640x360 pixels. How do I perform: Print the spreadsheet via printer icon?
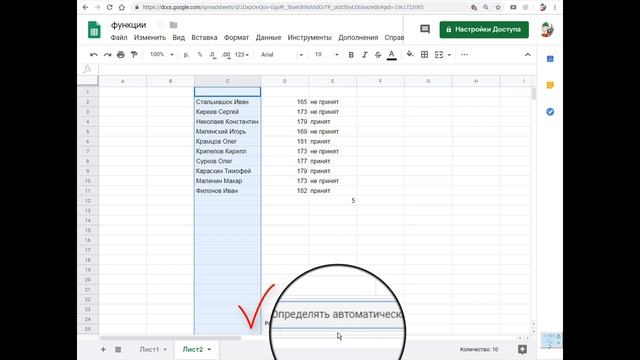[x=121, y=55]
